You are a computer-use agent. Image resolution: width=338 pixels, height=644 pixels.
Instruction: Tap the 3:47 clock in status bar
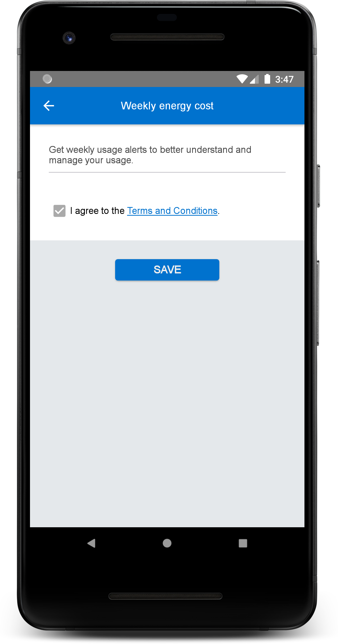tap(284, 79)
